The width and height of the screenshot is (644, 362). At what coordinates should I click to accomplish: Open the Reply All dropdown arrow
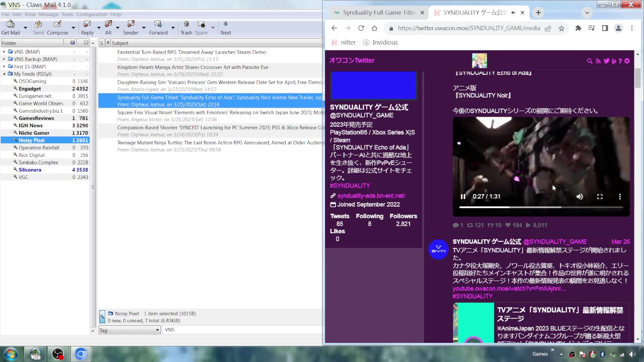tap(117, 28)
